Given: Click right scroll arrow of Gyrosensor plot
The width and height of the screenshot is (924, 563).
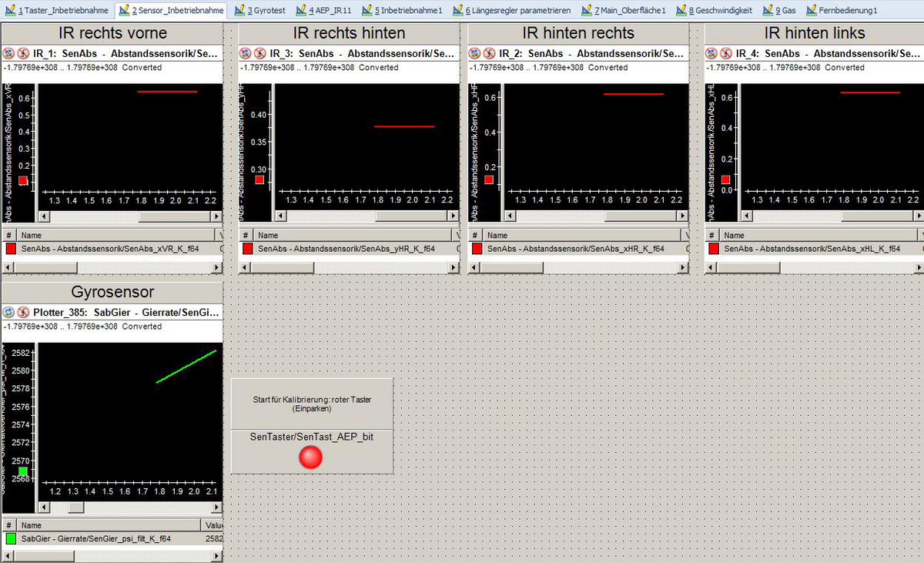Looking at the screenshot, I should [217, 508].
